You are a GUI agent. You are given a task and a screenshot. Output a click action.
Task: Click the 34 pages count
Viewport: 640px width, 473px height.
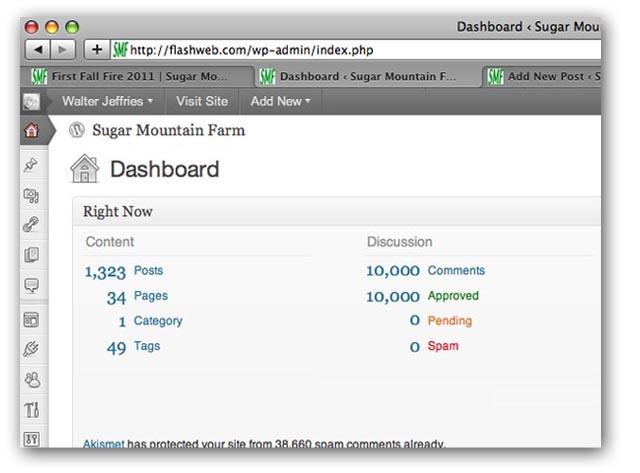click(116, 298)
